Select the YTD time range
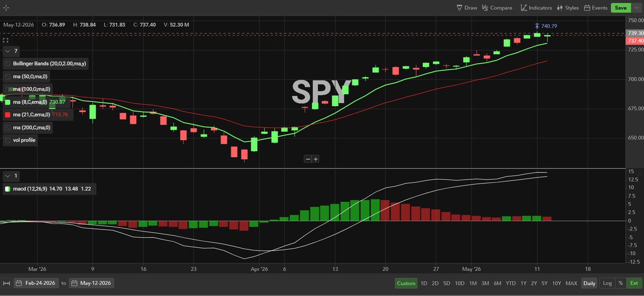 [x=510, y=283]
